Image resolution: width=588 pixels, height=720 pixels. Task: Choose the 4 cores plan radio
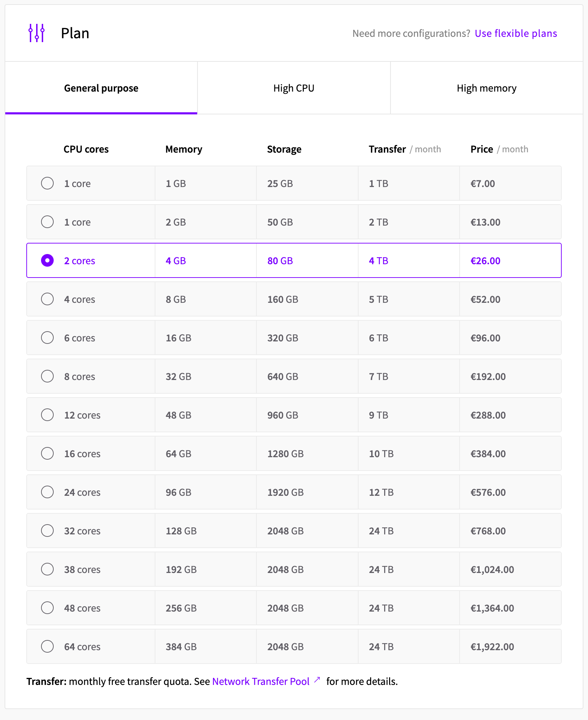pos(47,299)
